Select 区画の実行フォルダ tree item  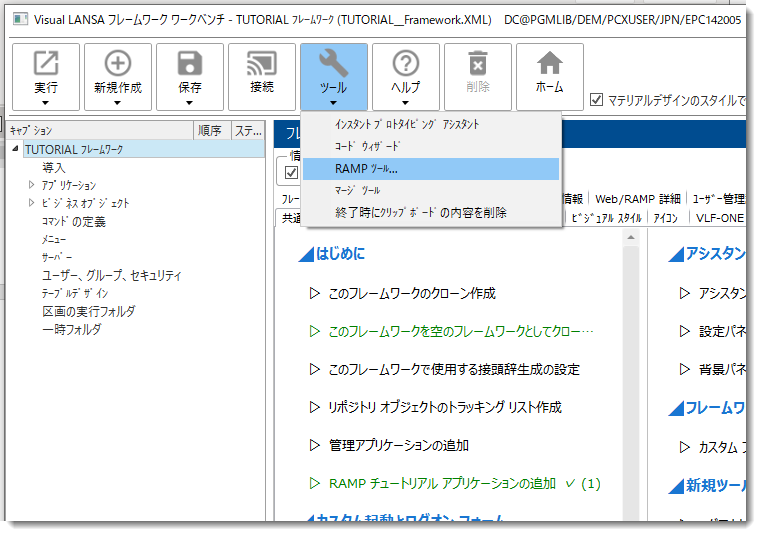pos(88,311)
